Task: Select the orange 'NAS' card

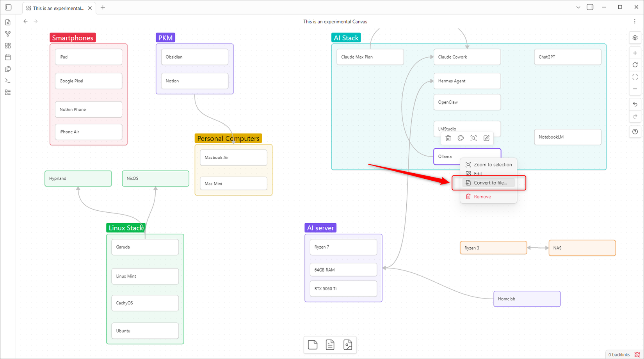Action: click(582, 248)
